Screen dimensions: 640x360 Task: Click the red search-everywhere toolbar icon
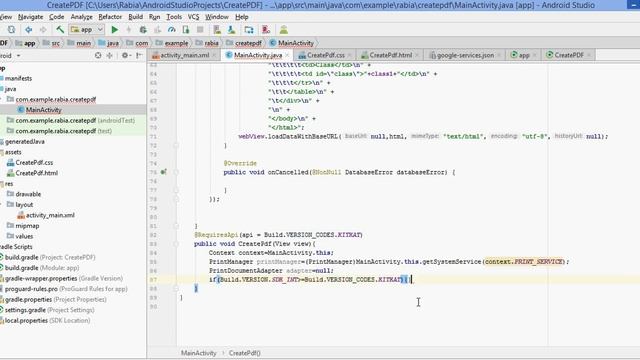click(x=266, y=30)
